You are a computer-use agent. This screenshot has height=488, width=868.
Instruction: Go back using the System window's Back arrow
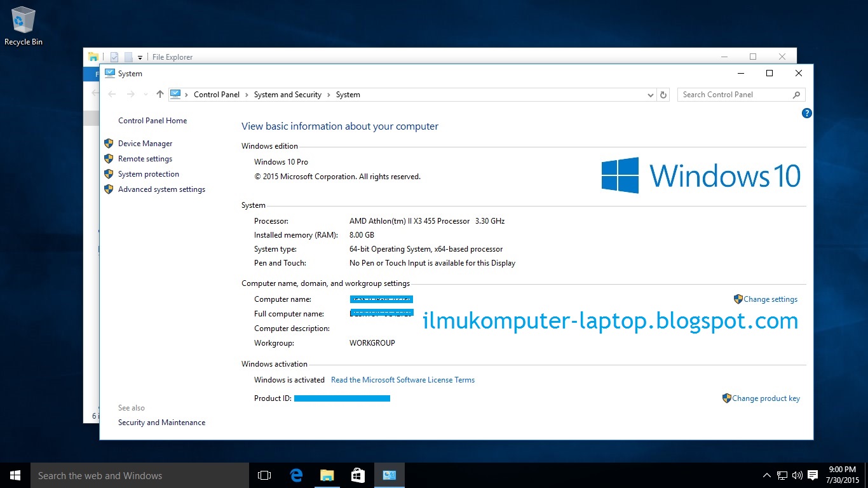(x=112, y=95)
